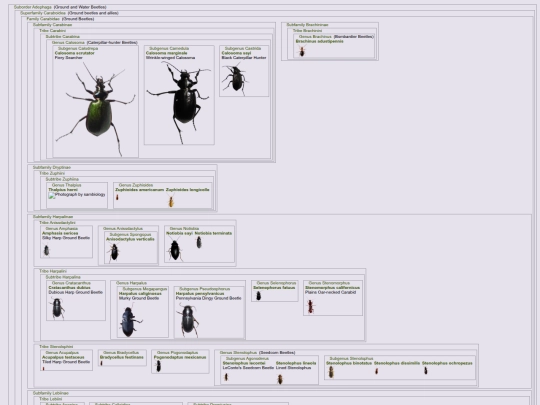Click the Calosoma scrutator species name
The image size is (540, 405).
[74, 53]
